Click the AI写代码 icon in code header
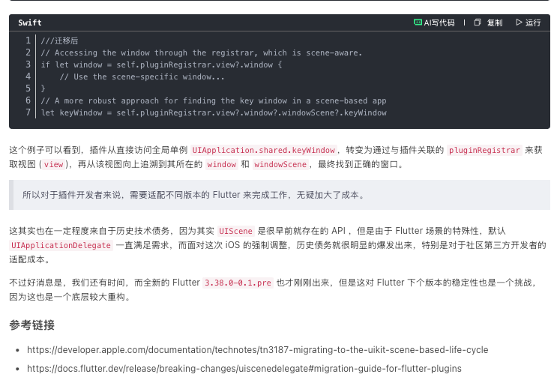The width and height of the screenshot is (560, 392). 418,22
